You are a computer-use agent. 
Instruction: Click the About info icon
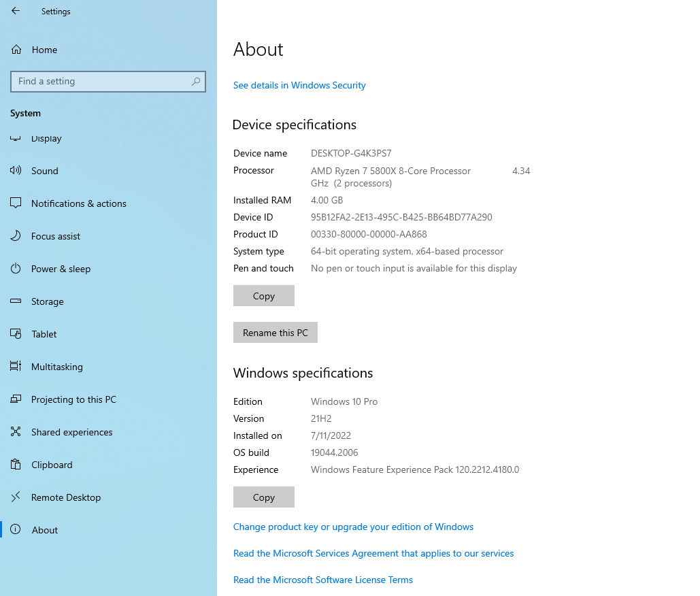(16, 529)
